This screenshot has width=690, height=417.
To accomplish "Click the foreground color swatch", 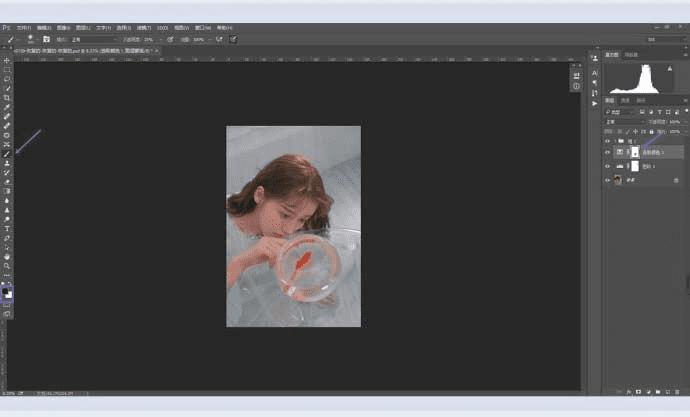I will [x=5, y=292].
